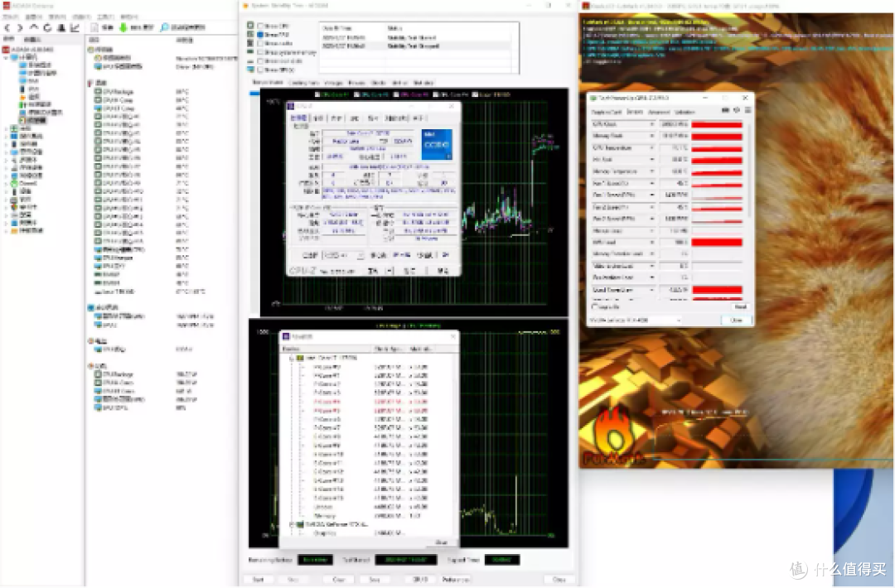Click the graph chart icon in AIDA64 toolbar
This screenshot has width=895, height=588.
[75, 27]
